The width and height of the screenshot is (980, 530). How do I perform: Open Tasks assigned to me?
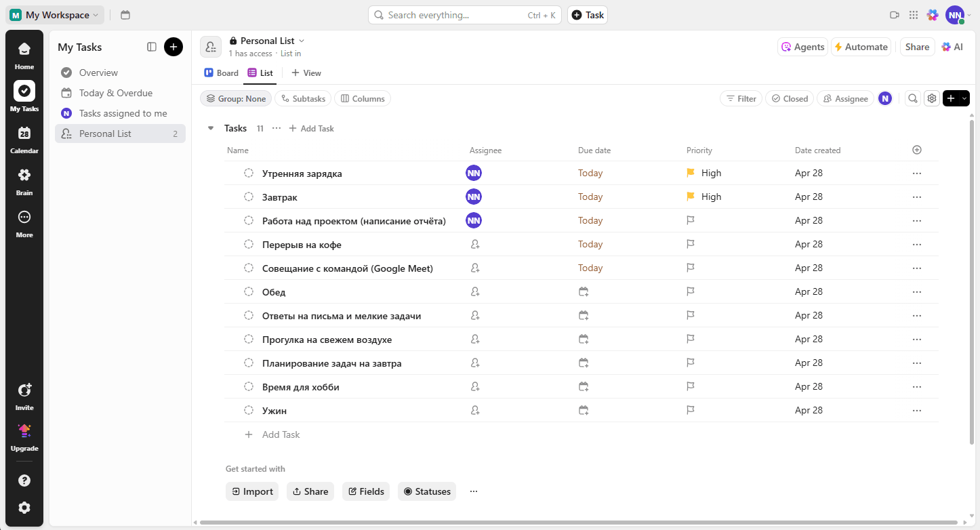click(120, 113)
